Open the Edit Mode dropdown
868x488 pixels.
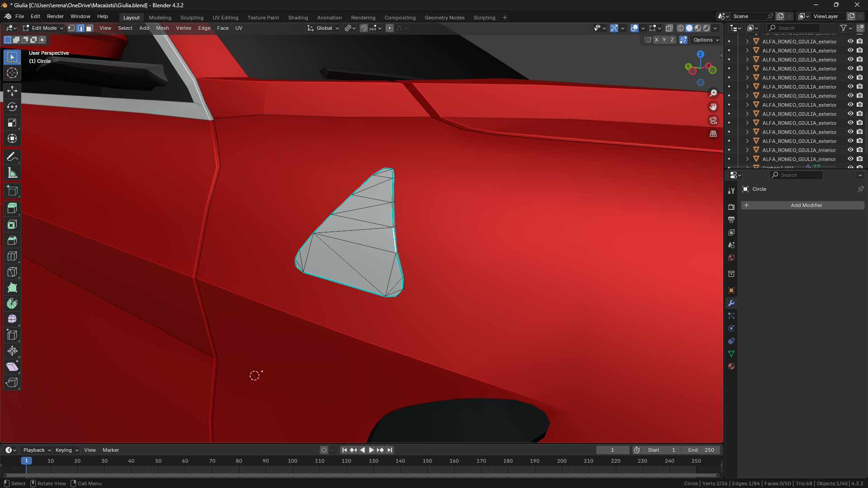point(43,28)
